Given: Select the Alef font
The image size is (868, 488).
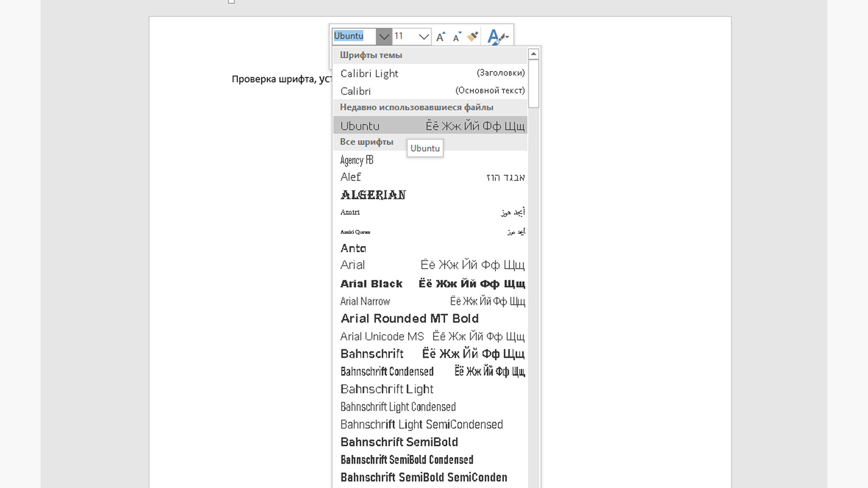Looking at the screenshot, I should point(349,177).
